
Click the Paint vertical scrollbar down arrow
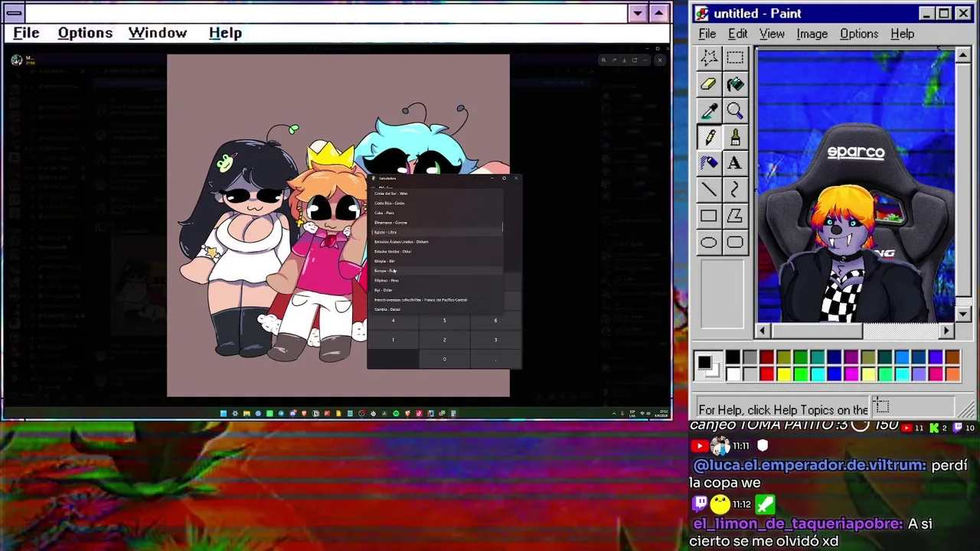[x=963, y=315]
